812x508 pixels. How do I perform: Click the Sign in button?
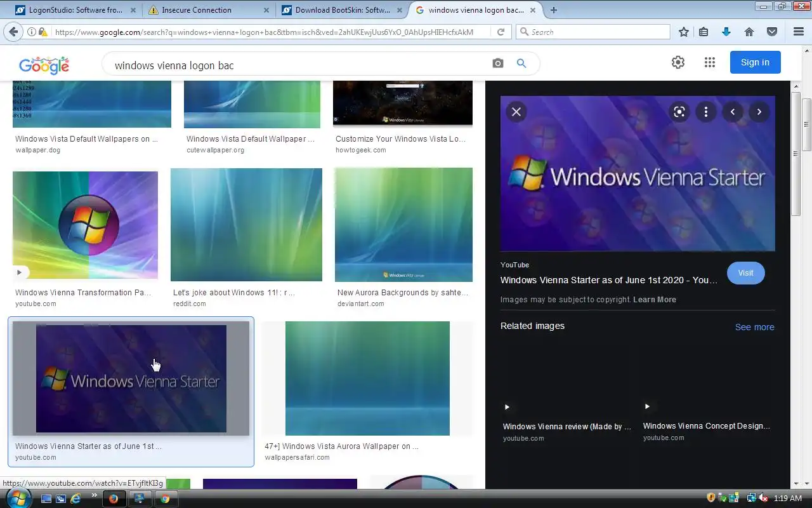click(x=755, y=62)
